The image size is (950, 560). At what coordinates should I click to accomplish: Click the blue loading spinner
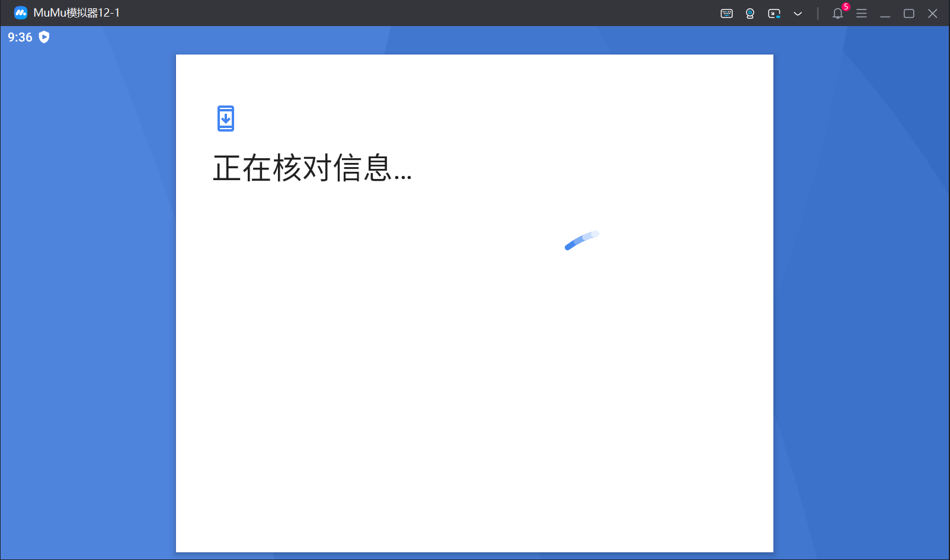[x=582, y=240]
